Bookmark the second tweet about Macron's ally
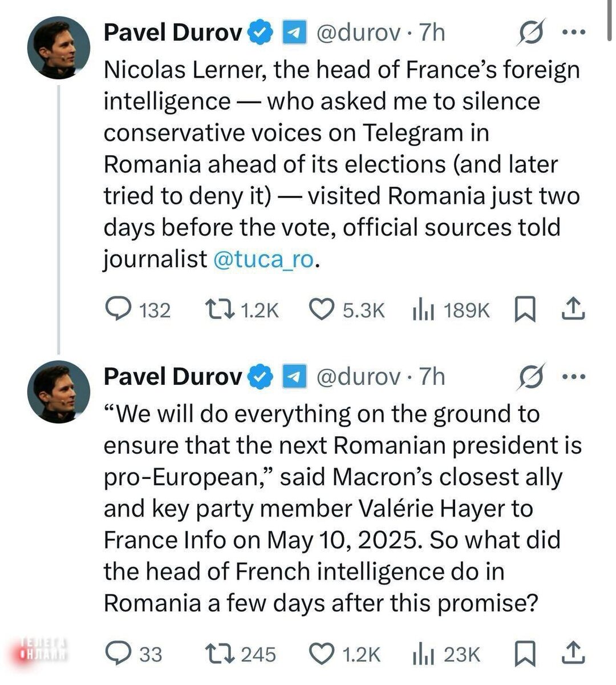 (x=525, y=654)
